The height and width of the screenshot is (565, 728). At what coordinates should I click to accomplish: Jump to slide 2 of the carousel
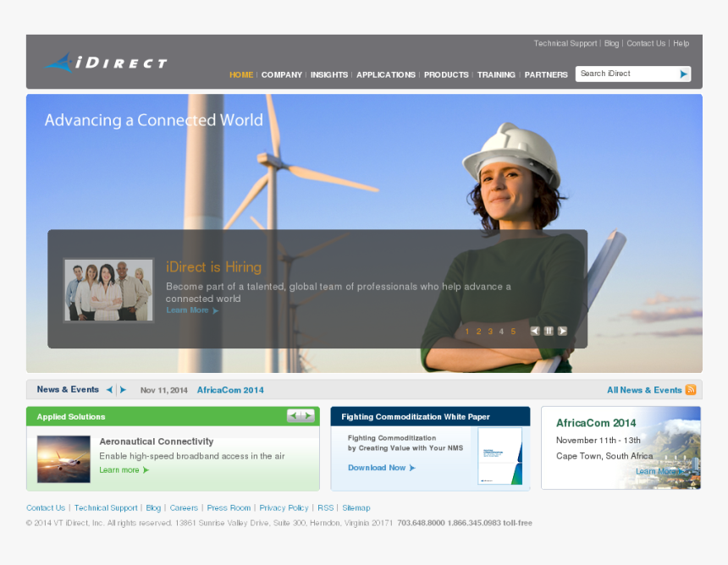pyautogui.click(x=478, y=332)
